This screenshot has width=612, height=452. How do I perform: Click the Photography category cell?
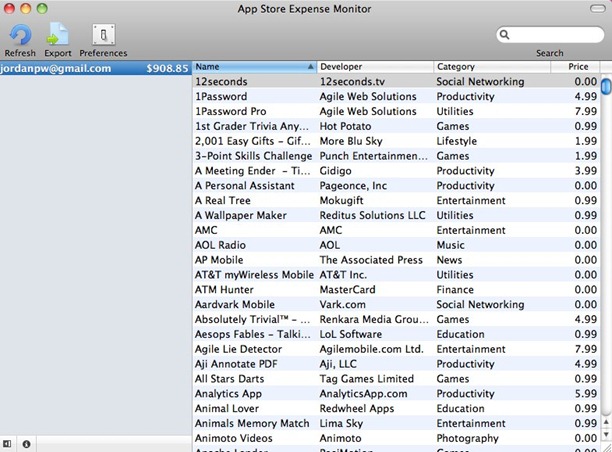coord(468,438)
